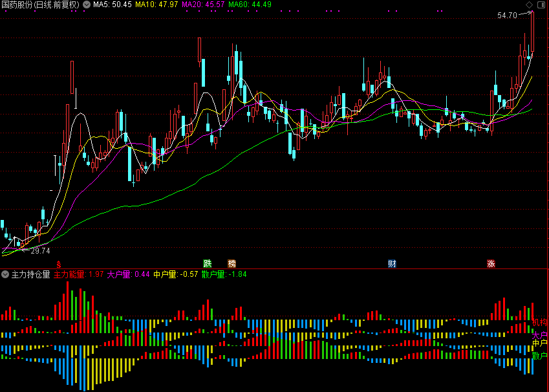Viewport: 549px width, 392px height.
Task: Click the red 机构 legend label
Action: pos(539,322)
